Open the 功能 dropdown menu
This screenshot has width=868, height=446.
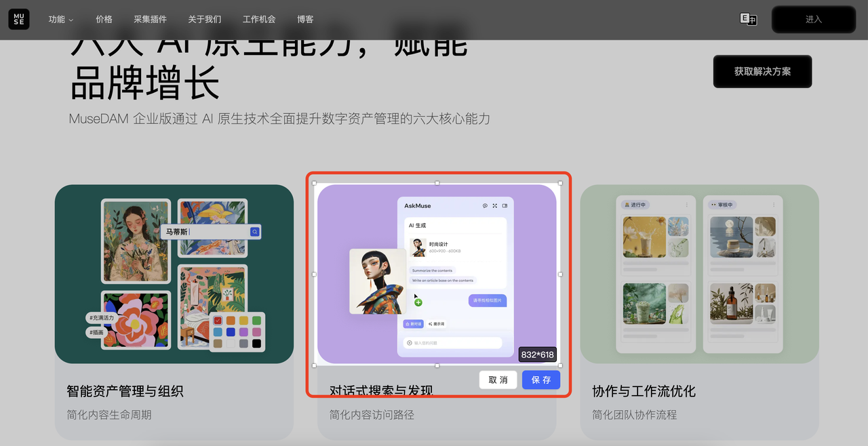click(60, 20)
